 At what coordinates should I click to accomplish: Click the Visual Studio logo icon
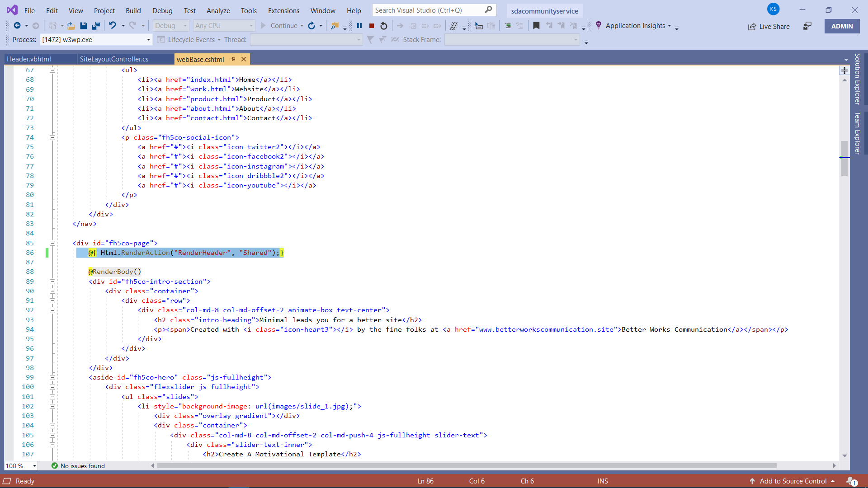click(12, 10)
